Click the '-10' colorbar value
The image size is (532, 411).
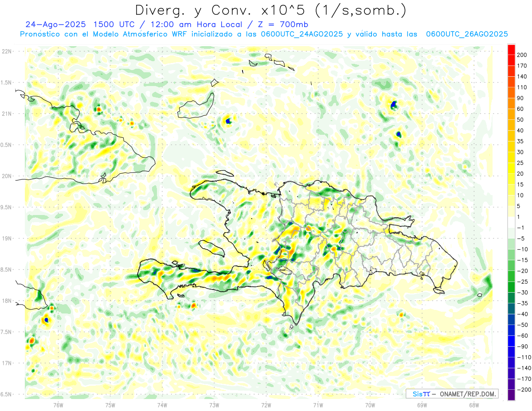click(x=522, y=249)
